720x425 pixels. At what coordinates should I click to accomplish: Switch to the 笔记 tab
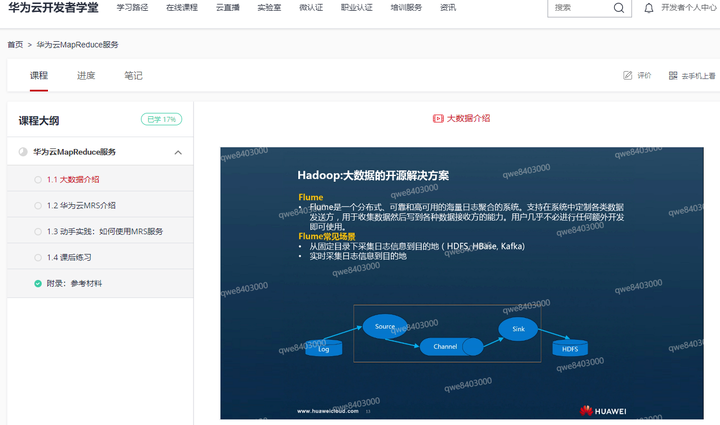point(134,75)
